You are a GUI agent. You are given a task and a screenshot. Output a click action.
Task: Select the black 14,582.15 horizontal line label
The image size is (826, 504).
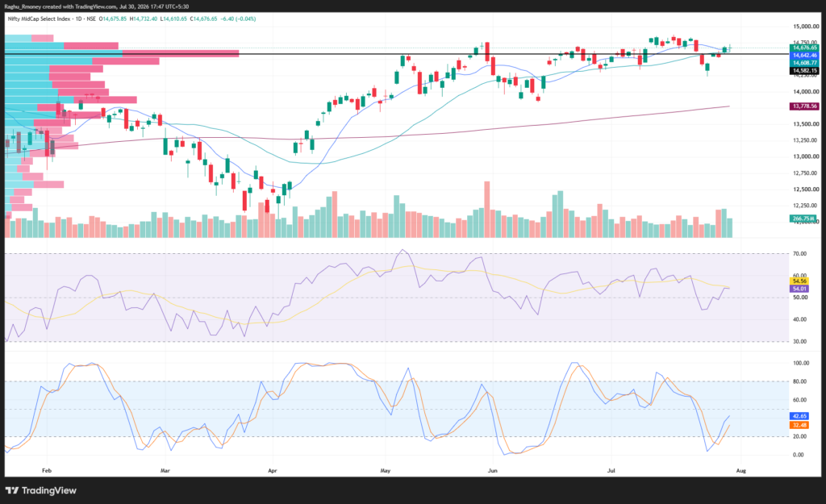pos(804,71)
